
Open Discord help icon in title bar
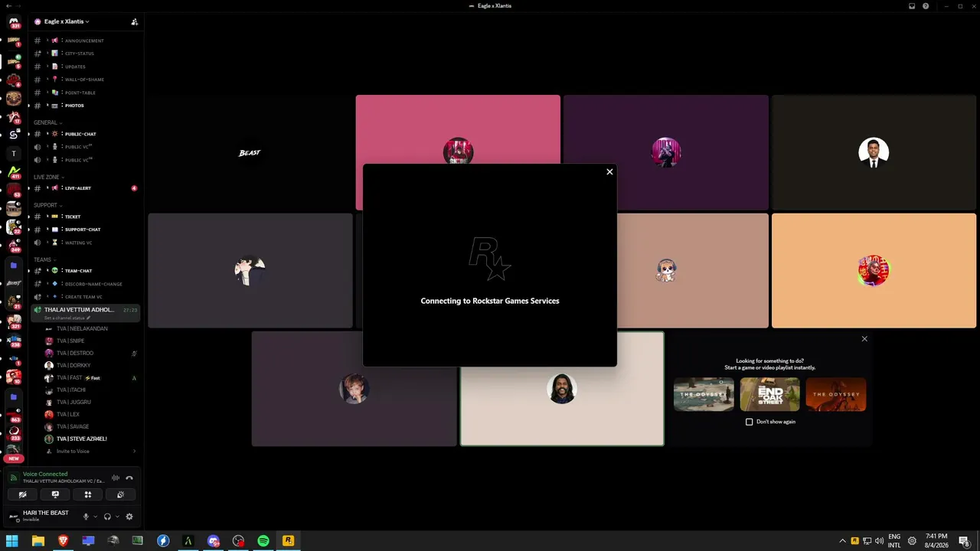[x=926, y=6]
